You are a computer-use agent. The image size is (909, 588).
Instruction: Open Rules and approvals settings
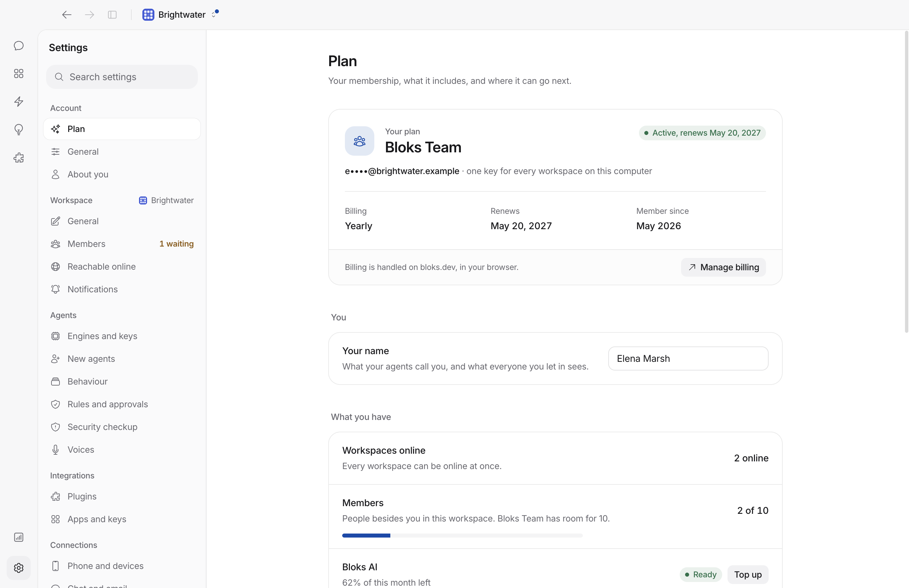tap(122, 404)
